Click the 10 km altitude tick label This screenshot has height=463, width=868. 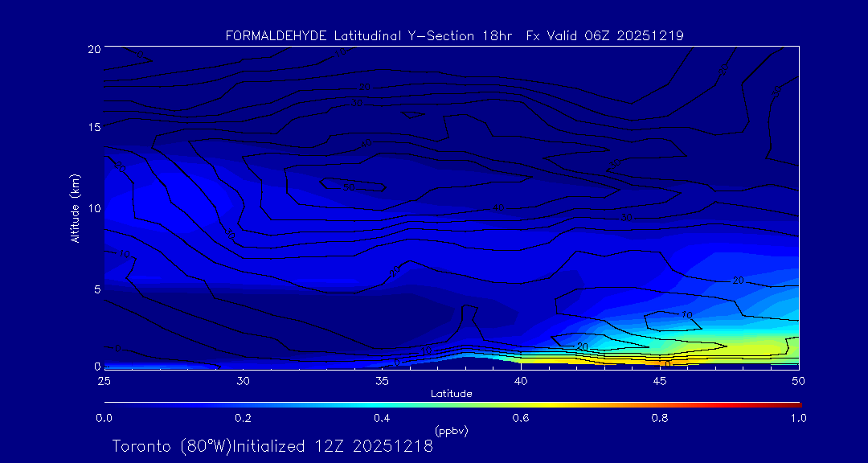coord(92,207)
